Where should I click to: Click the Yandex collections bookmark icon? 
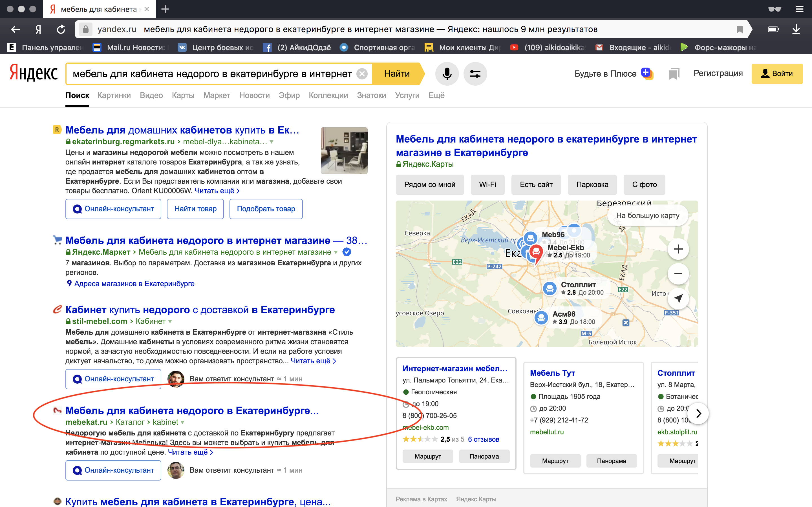673,74
